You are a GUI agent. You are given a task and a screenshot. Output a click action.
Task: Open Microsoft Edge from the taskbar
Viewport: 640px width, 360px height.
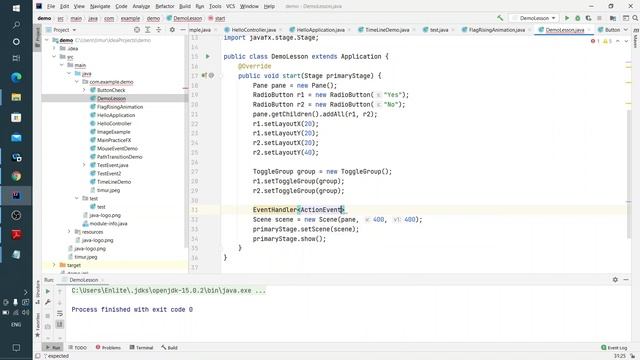tap(16, 77)
